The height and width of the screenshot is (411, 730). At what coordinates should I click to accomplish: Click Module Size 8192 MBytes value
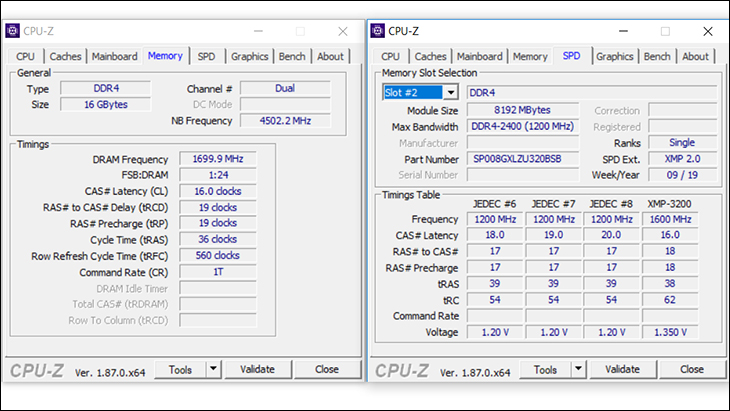[x=523, y=110]
